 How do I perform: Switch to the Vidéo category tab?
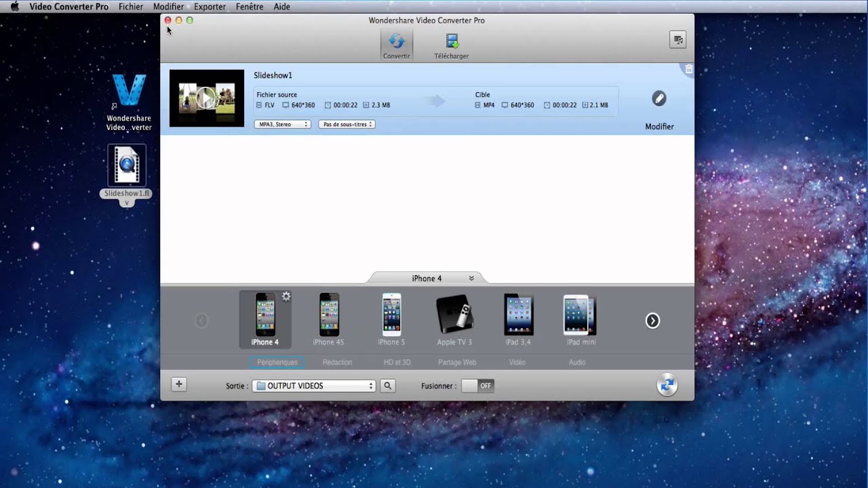coord(517,362)
